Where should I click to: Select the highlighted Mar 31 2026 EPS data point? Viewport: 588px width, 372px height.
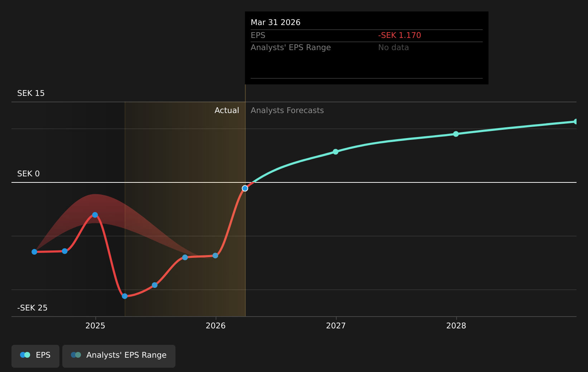[x=245, y=188]
